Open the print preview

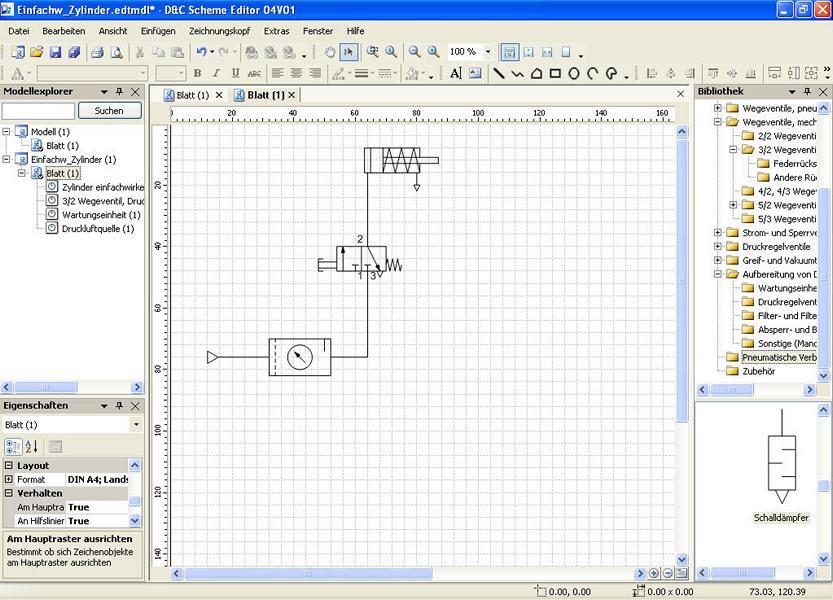coord(116,52)
